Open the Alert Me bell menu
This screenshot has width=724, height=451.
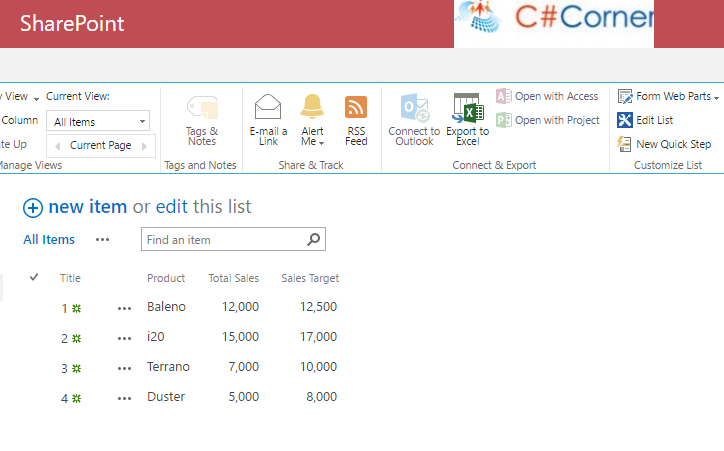coord(312,120)
